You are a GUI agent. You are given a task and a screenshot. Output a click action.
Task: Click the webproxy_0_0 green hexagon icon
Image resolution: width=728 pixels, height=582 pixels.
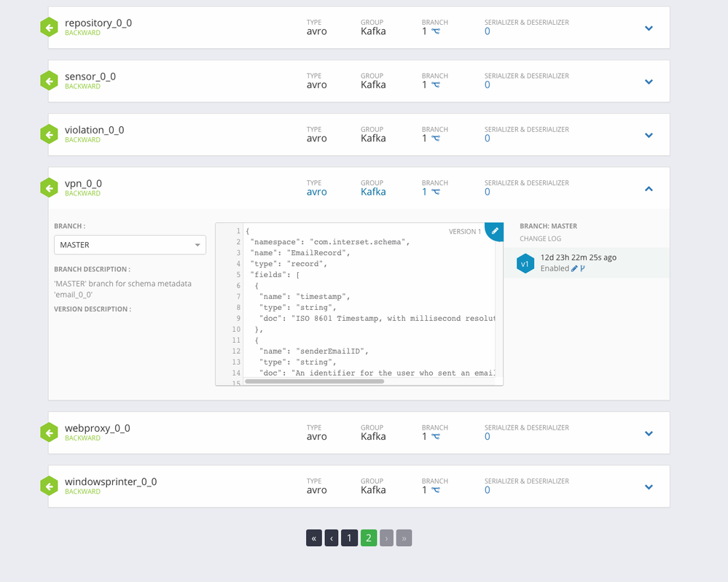[x=49, y=433]
